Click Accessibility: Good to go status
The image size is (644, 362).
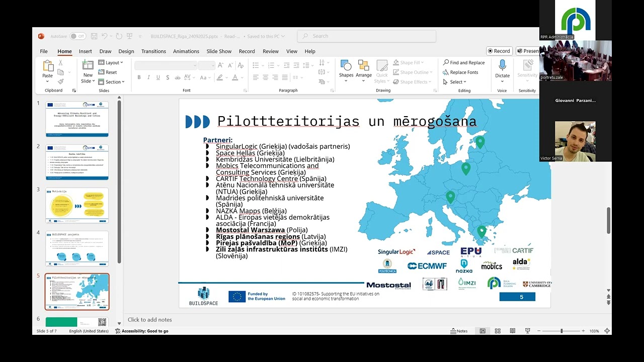[x=142, y=331]
